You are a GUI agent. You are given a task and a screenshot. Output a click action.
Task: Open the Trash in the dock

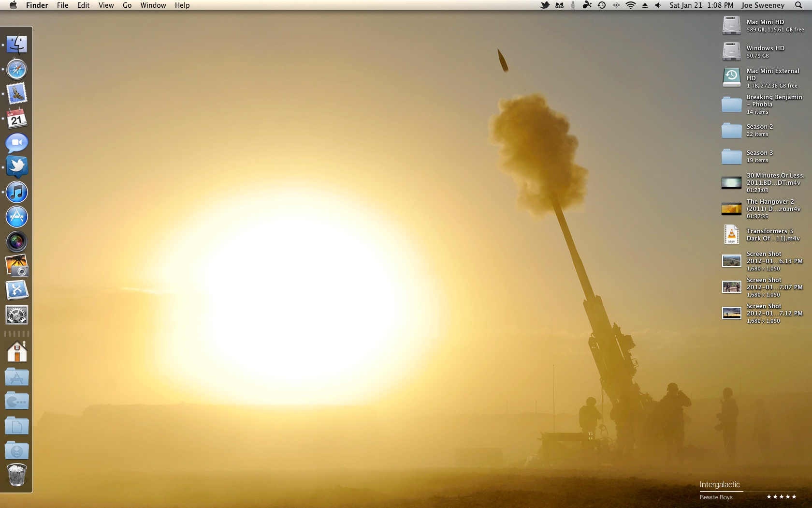[17, 475]
